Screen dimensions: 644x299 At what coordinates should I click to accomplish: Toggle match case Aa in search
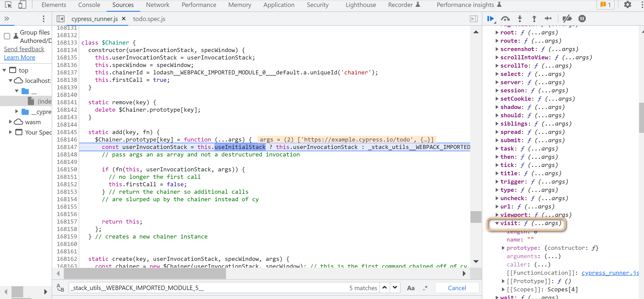[x=411, y=288]
